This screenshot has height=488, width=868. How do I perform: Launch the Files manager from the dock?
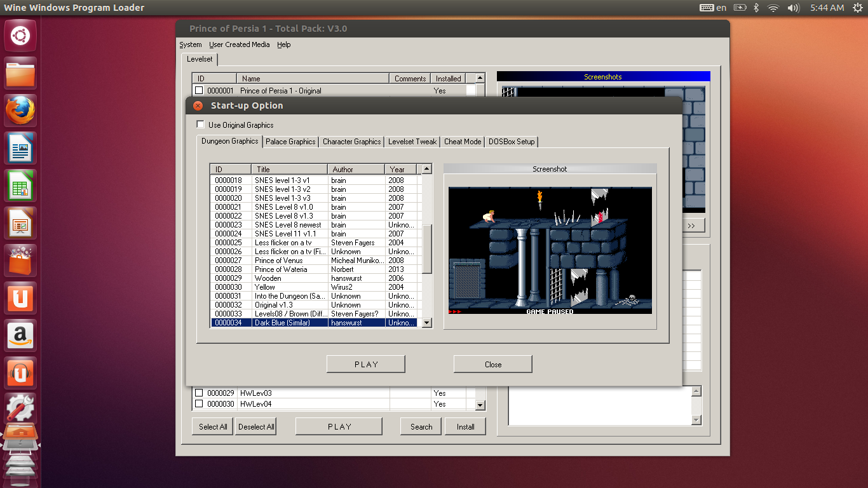pos(20,73)
